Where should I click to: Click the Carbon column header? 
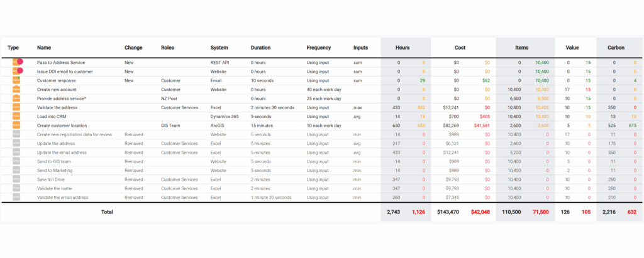click(616, 48)
